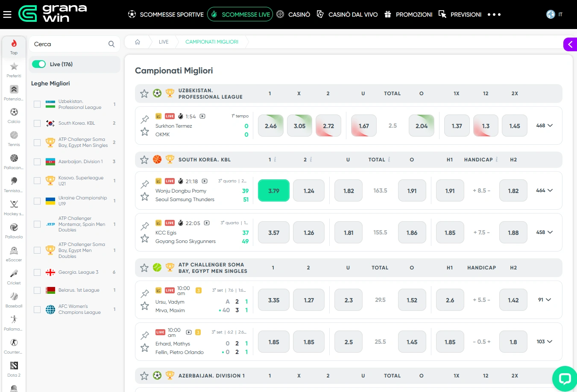Select the highlighted 3.79 odds button
Viewport: 577px width, 392px height.
274,191
